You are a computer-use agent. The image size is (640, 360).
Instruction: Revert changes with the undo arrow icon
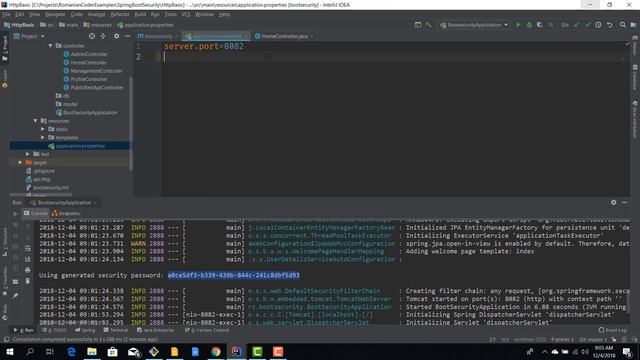tap(610, 25)
